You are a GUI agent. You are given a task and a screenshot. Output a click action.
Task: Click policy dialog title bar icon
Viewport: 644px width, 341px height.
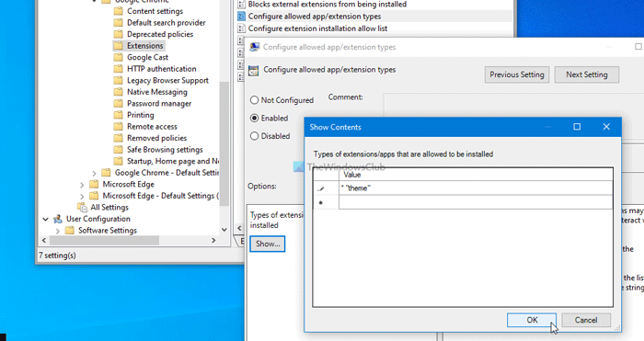pyautogui.click(x=255, y=47)
